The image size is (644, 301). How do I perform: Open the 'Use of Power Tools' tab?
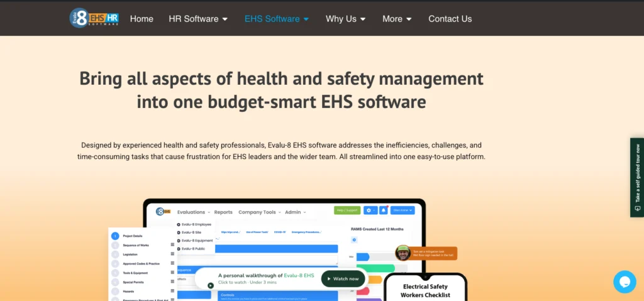[257, 232]
